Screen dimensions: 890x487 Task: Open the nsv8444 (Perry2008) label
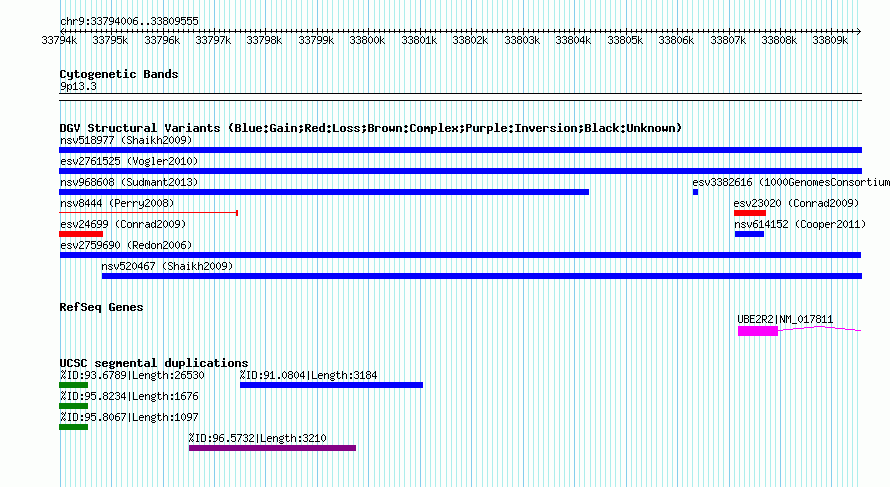[117, 203]
